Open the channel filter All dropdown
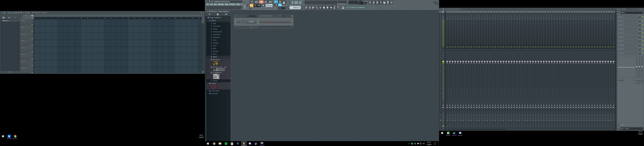Screen dimensions: 644x146 tap(251, 16)
